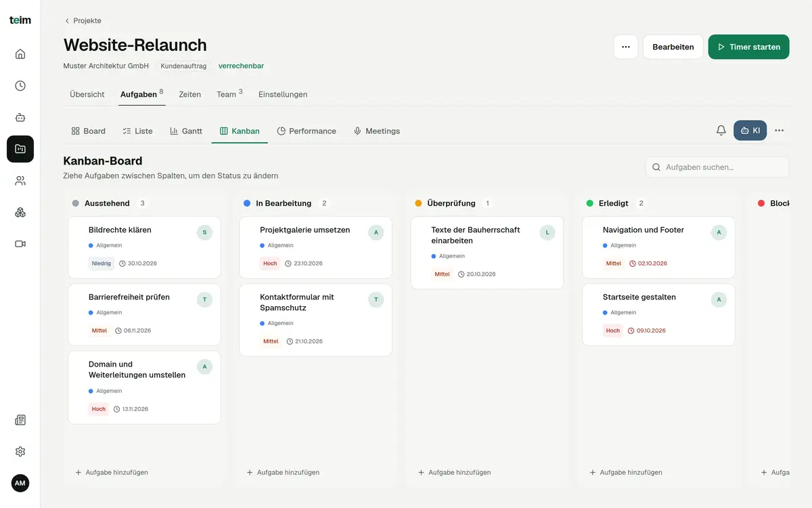
Task: Open the Startseite gestalten card
Action: click(x=658, y=314)
